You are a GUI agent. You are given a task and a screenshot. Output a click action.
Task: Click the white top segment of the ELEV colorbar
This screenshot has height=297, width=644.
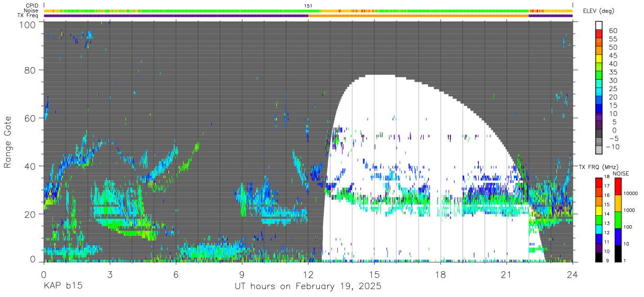coord(599,26)
